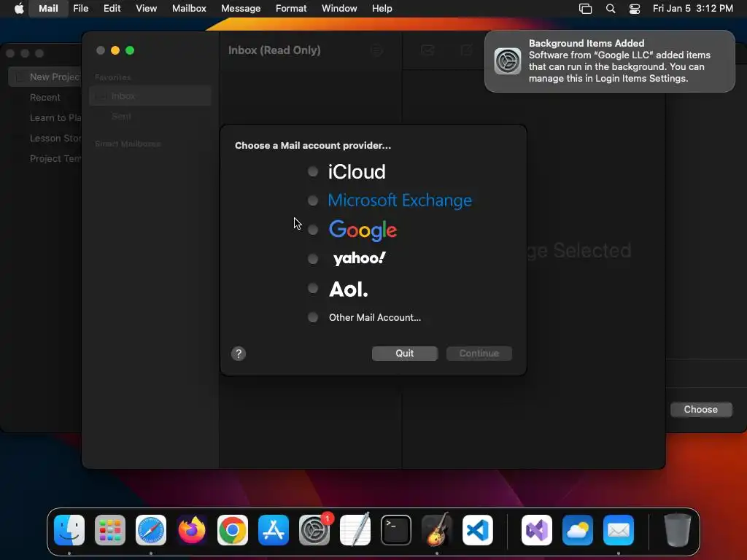Open the Mail menu

pos(48,9)
